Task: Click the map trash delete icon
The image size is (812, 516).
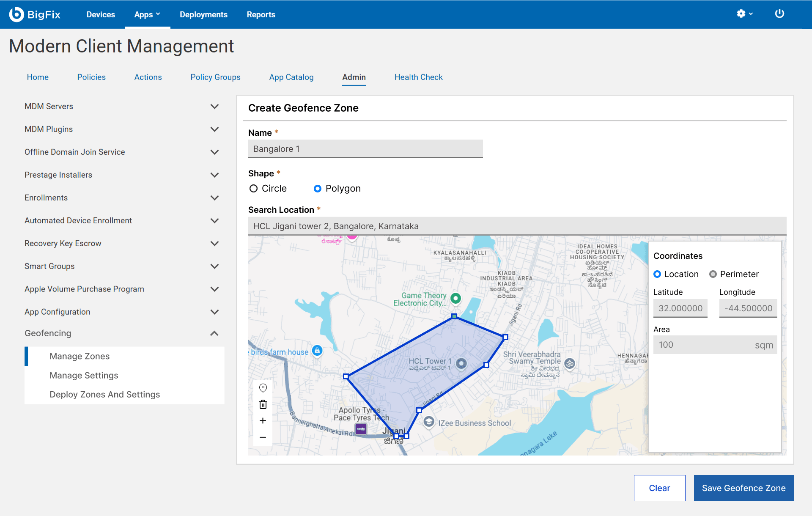Action: pyautogui.click(x=263, y=404)
